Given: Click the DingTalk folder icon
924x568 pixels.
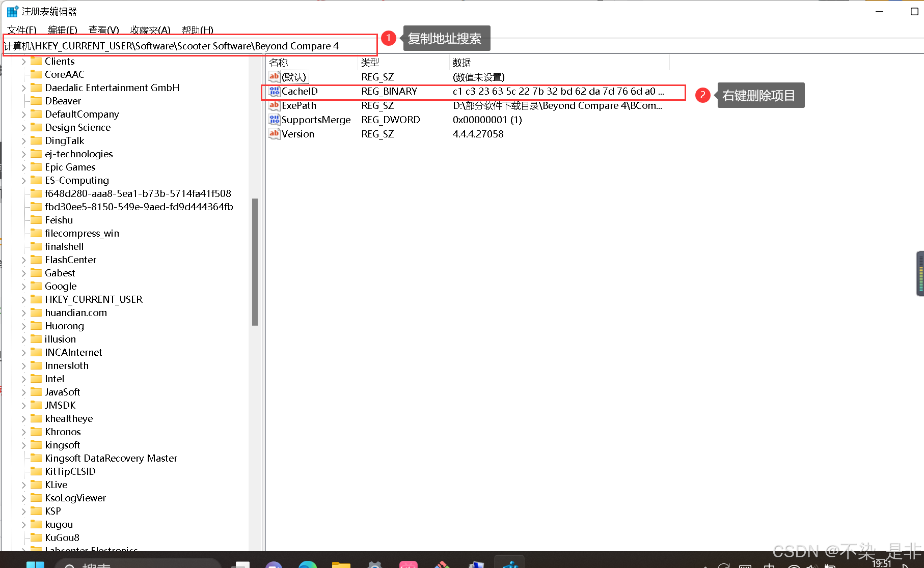Looking at the screenshot, I should (x=36, y=140).
